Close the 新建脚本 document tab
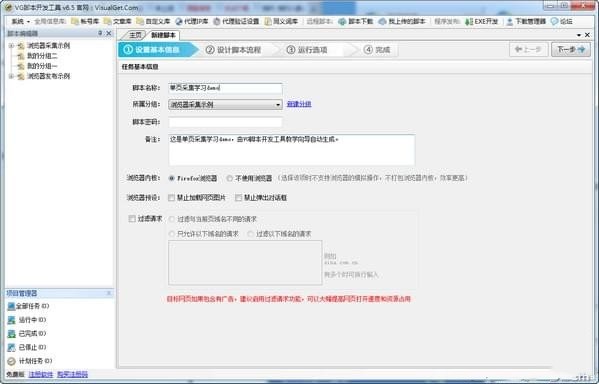This screenshot has width=599, height=384. click(x=587, y=35)
